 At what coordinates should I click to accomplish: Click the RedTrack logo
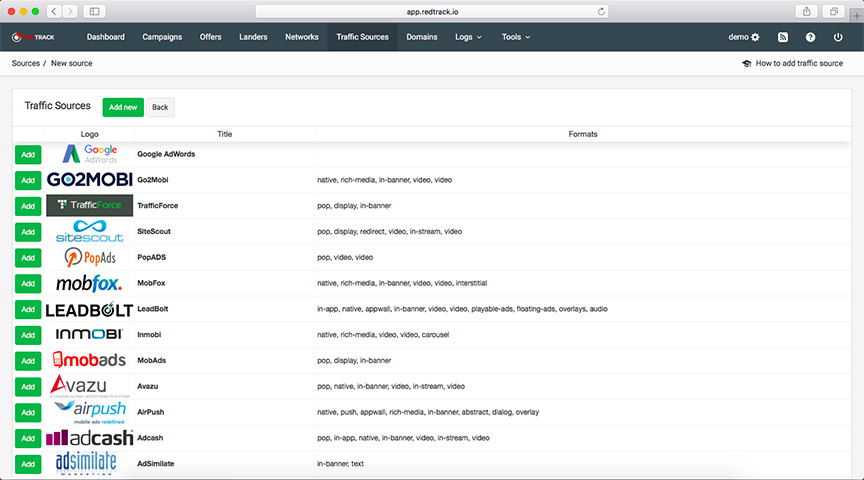(x=33, y=37)
